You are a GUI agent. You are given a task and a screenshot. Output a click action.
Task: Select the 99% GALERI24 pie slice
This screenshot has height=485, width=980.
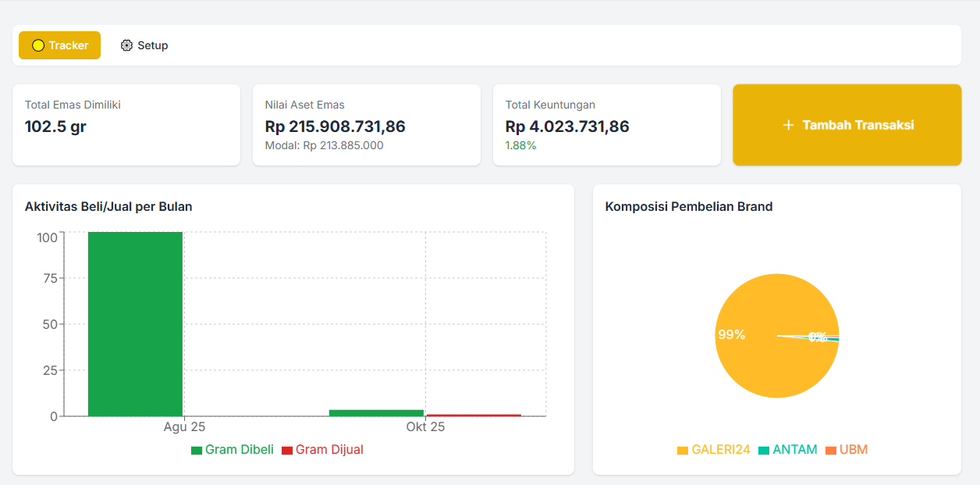tap(749, 351)
